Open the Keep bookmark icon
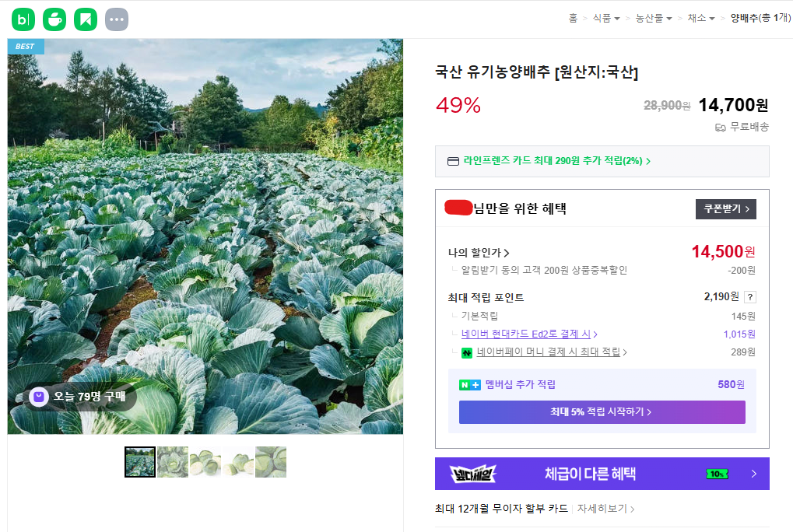 86,19
